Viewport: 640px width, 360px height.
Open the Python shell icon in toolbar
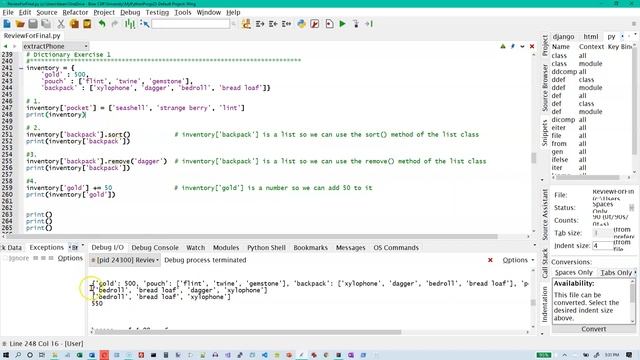pyautogui.click(x=301, y=24)
